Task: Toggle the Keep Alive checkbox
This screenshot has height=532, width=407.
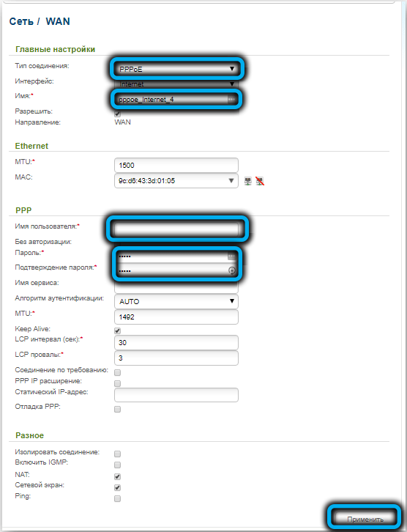Action: coord(118,330)
